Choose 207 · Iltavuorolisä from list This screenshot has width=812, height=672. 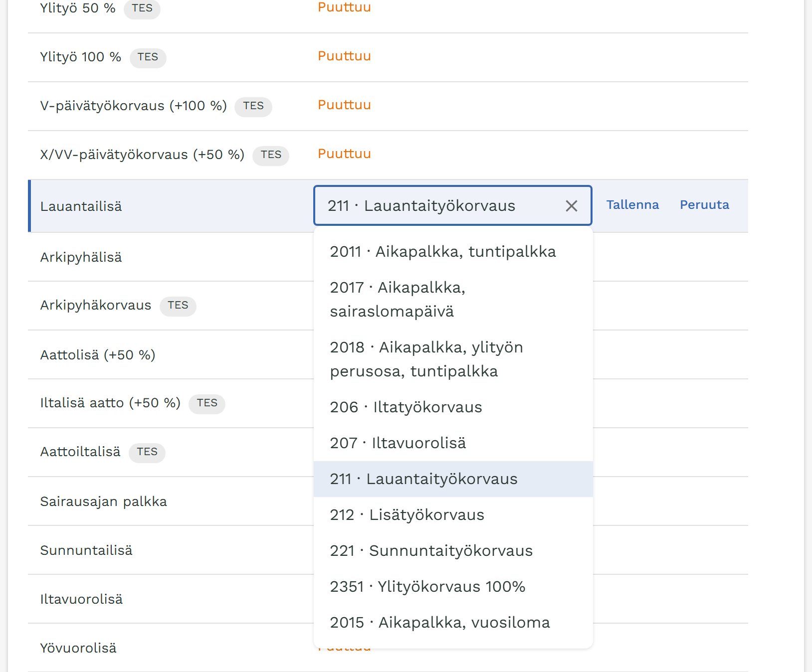pyautogui.click(x=453, y=443)
